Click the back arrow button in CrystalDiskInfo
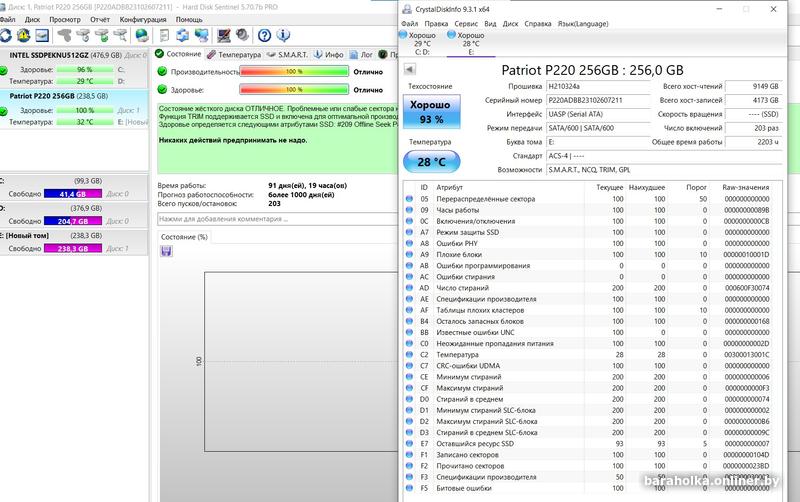This screenshot has height=502, width=800. point(409,69)
